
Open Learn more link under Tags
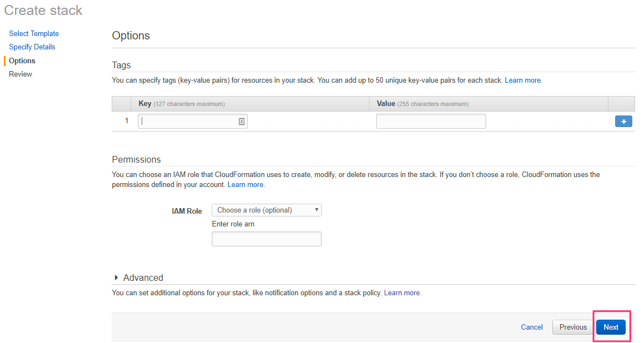click(x=523, y=80)
